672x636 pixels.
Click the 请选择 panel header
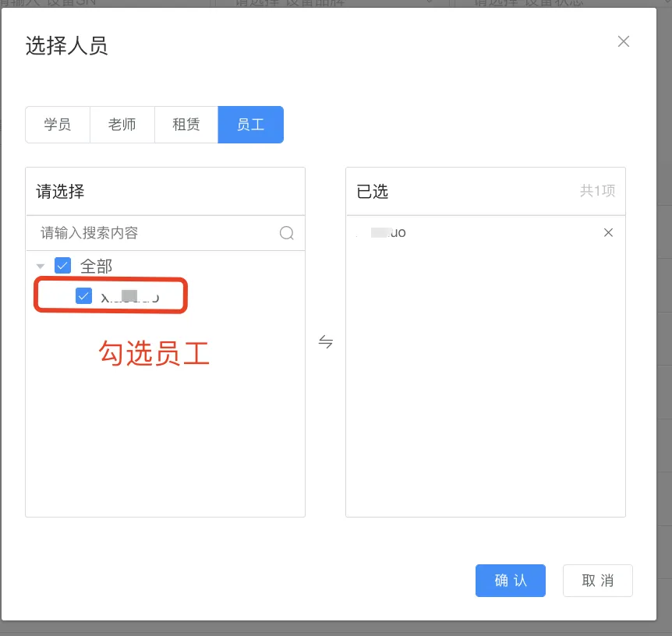click(x=61, y=192)
